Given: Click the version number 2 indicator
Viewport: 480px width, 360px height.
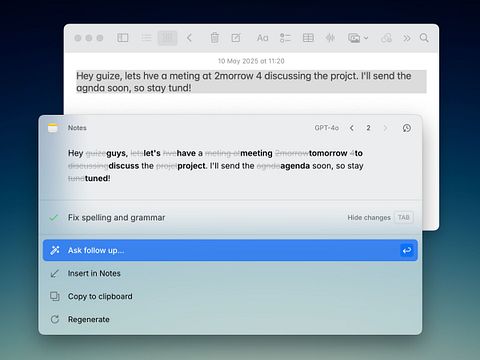Looking at the screenshot, I should coord(368,128).
